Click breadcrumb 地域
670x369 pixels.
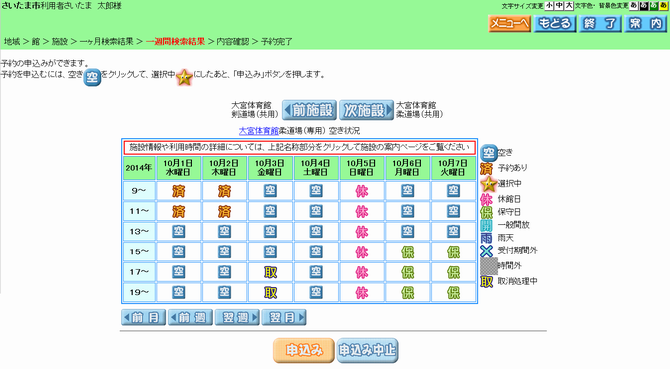(12, 41)
